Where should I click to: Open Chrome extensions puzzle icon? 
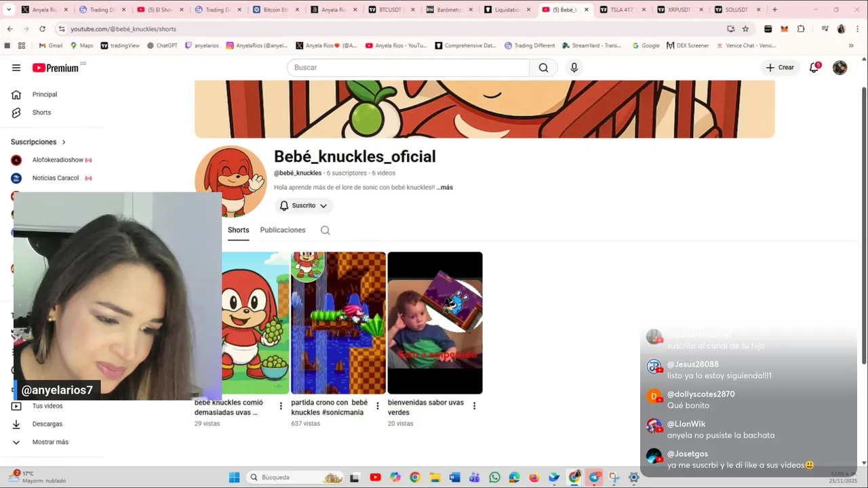tap(801, 29)
